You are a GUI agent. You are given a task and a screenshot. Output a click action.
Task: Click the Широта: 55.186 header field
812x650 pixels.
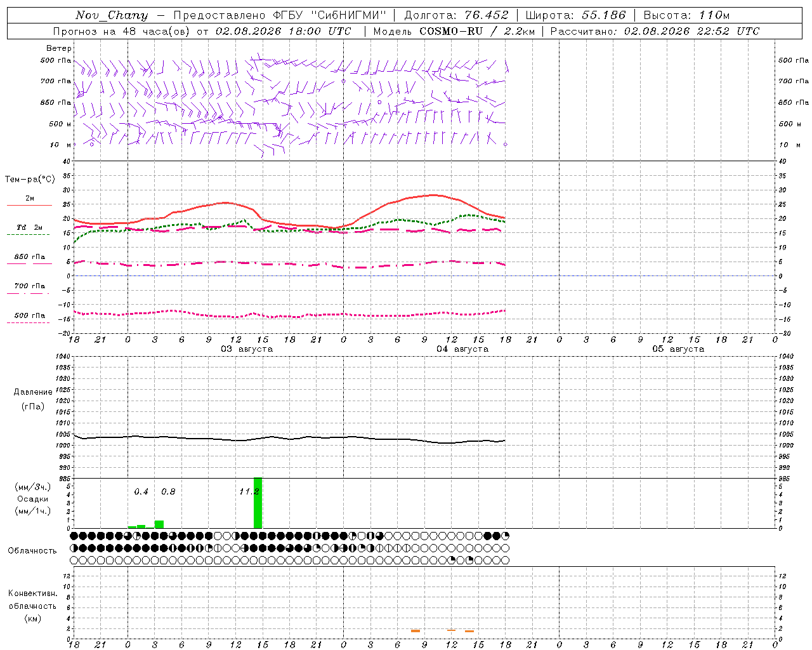click(575, 15)
